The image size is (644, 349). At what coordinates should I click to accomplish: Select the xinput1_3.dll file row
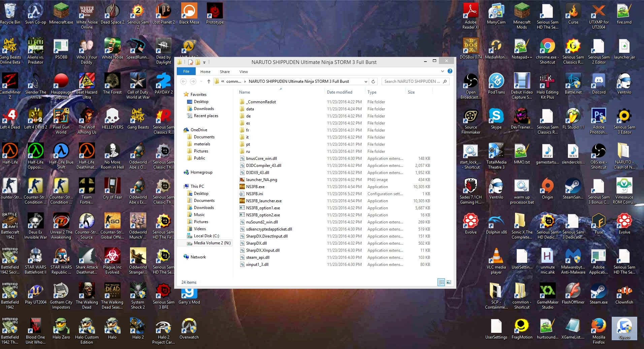click(335, 265)
